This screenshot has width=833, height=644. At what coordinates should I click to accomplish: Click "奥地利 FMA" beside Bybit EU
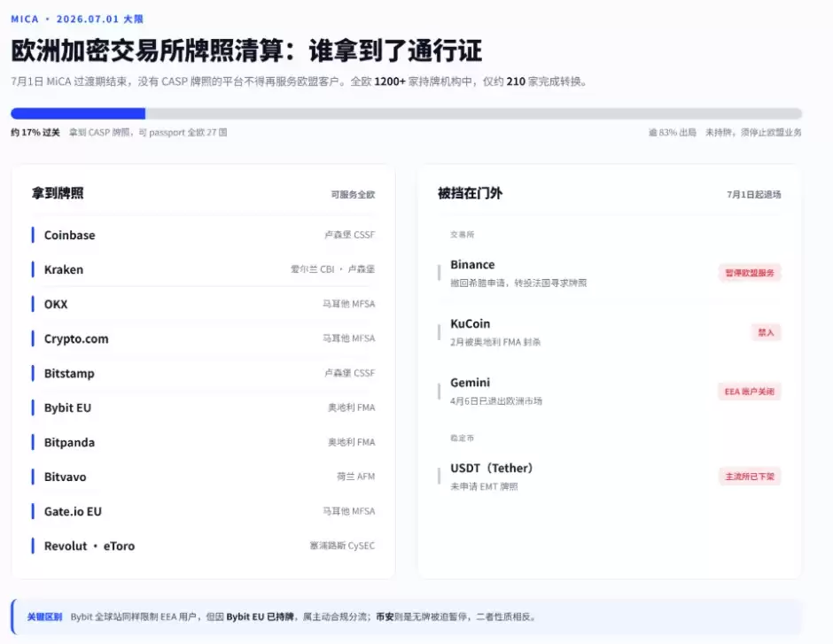pos(351,407)
